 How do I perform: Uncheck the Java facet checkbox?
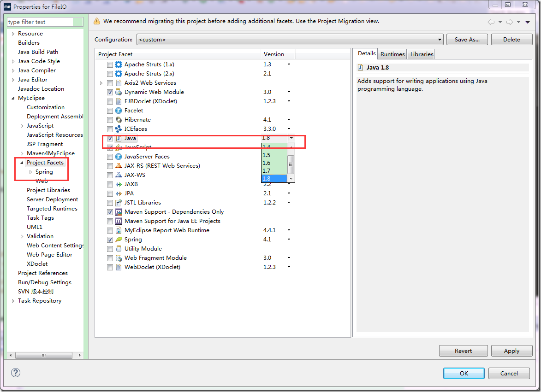(110, 139)
